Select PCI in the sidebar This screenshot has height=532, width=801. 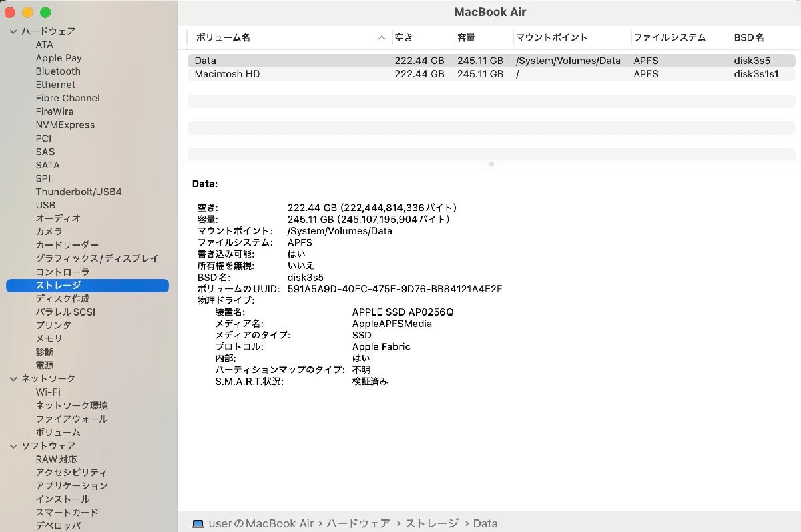(43, 138)
